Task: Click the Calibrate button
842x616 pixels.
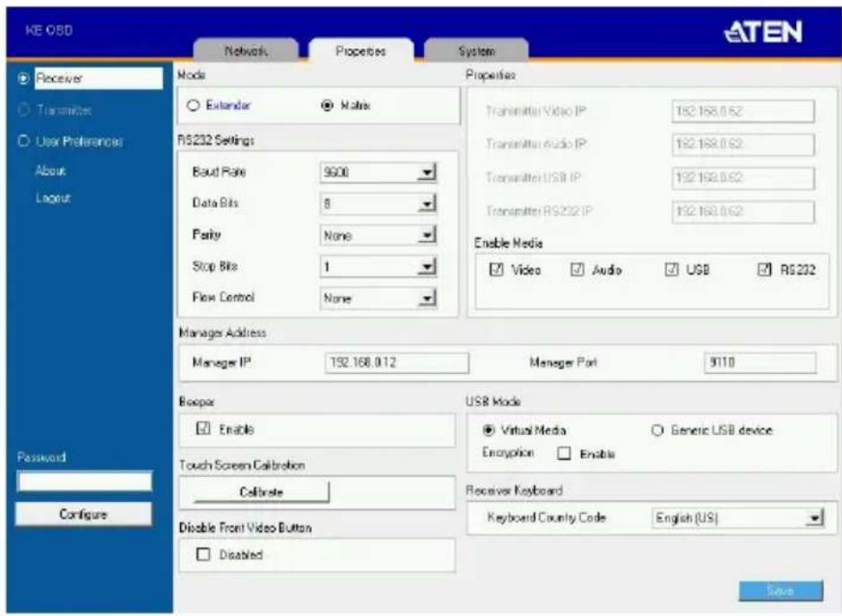Action: tap(262, 492)
